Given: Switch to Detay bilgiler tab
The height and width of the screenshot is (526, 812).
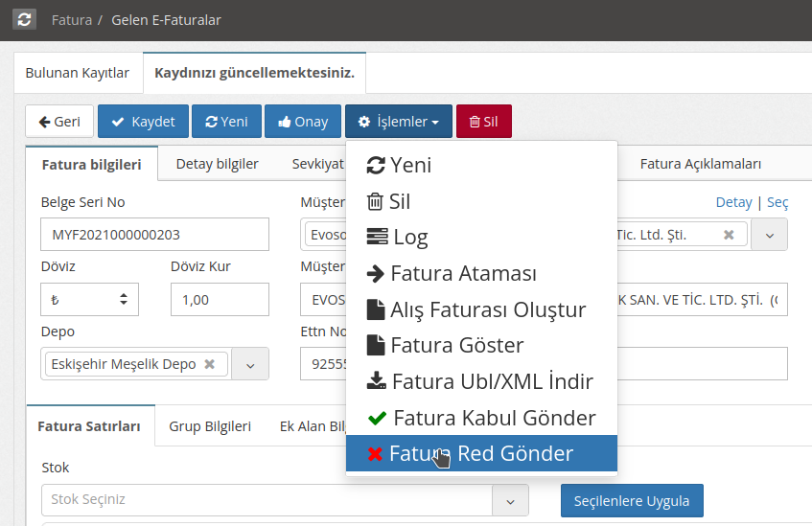Looking at the screenshot, I should click(217, 164).
